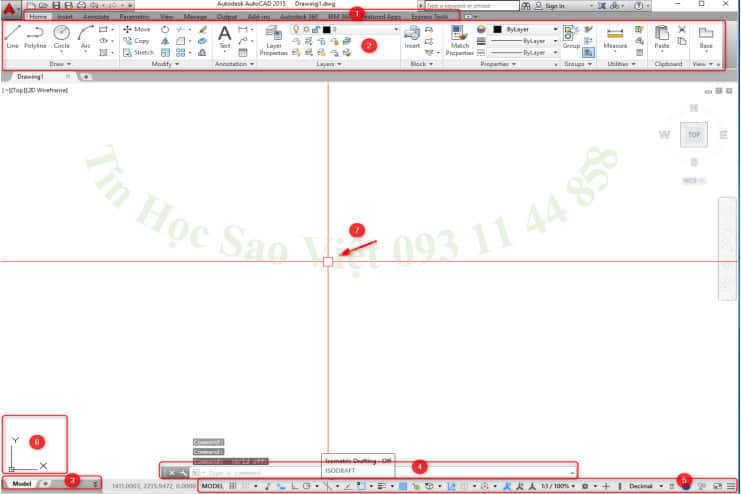This screenshot has width=741, height=494.
Task: Expand the Properties panel dropdown
Action: (x=498, y=64)
